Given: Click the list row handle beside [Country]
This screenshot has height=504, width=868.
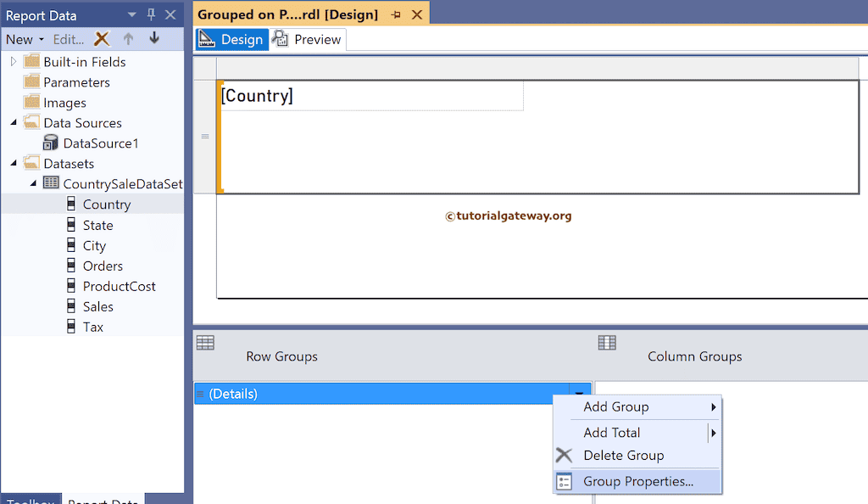Looking at the screenshot, I should point(205,137).
